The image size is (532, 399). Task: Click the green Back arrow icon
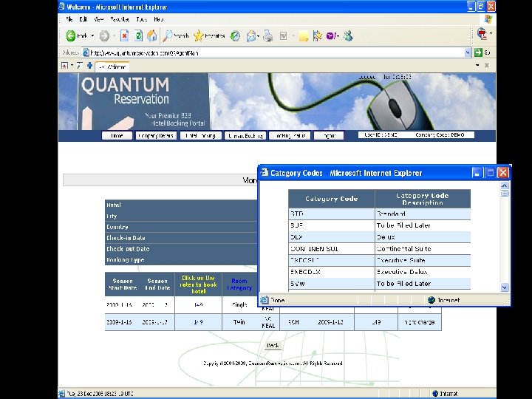click(x=71, y=35)
